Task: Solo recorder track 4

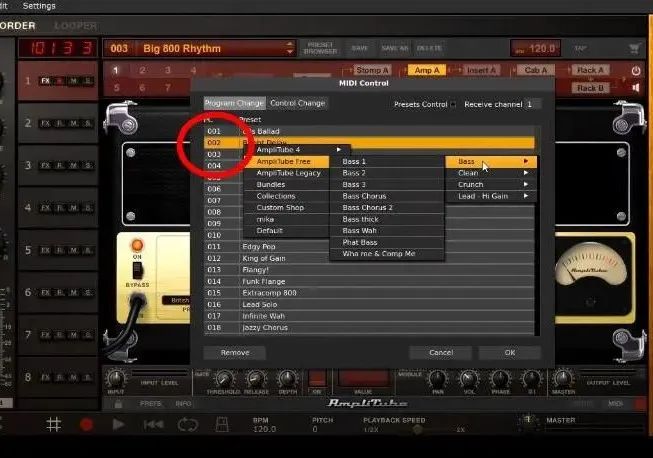Action: pyautogui.click(x=88, y=208)
